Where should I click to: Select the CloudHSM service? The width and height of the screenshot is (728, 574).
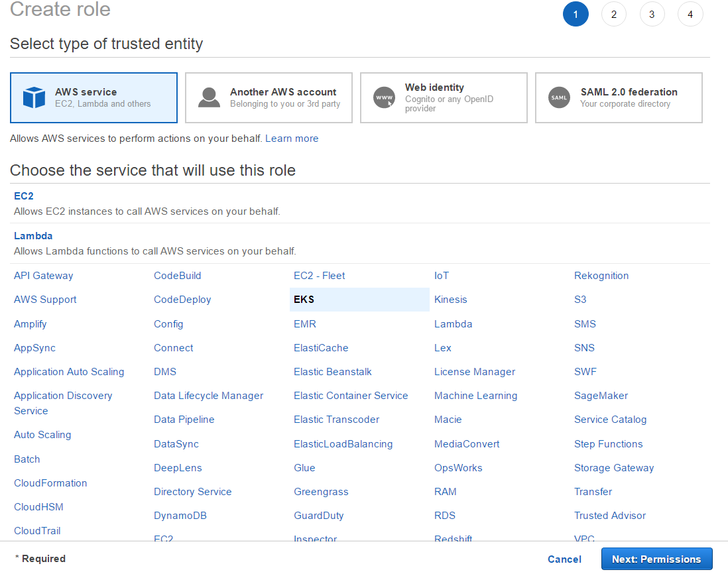pyautogui.click(x=38, y=506)
